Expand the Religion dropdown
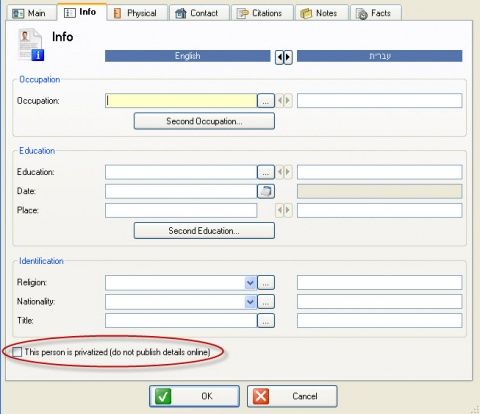480x414 pixels. point(250,283)
